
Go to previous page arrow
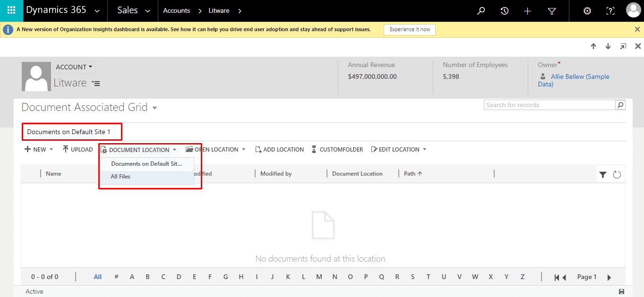[564, 278]
